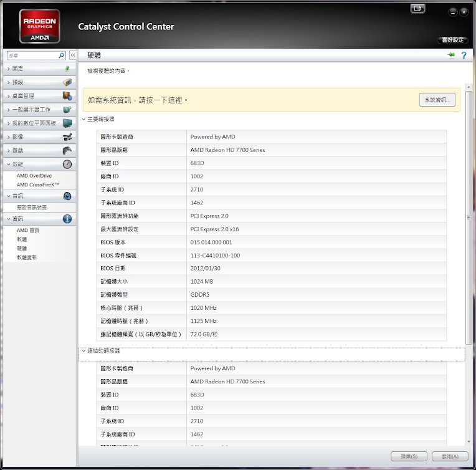
Task: Open the 喜好設定 preferences button
Action: pos(452,40)
